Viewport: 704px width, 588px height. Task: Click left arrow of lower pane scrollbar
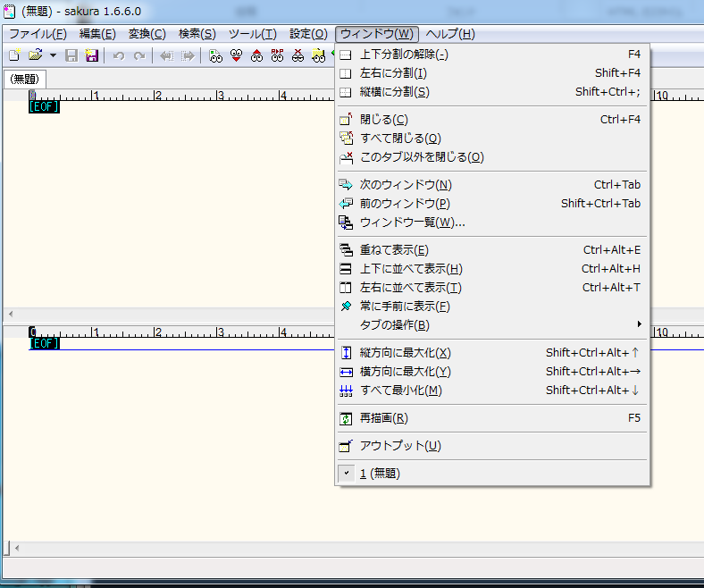pyautogui.click(x=17, y=548)
